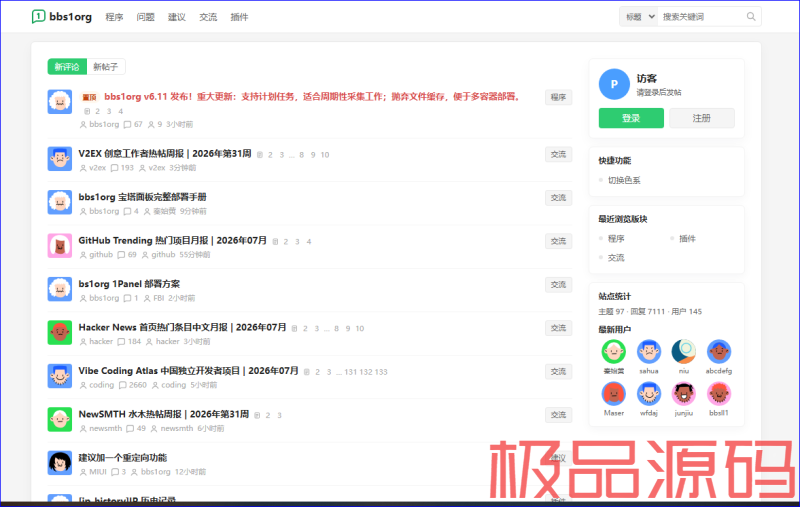Click the 主题 97 站点统计 text

611,312
